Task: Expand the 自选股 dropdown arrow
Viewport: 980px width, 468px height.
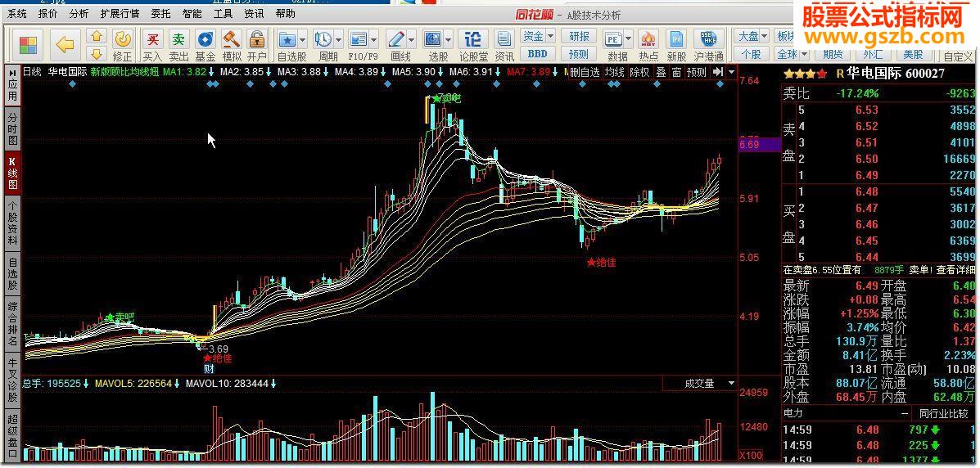Action: (x=302, y=40)
